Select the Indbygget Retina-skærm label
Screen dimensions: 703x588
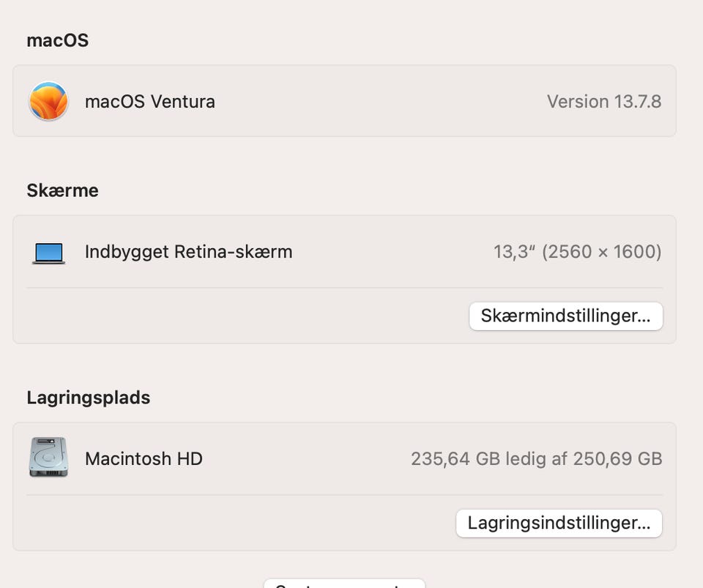coord(188,252)
